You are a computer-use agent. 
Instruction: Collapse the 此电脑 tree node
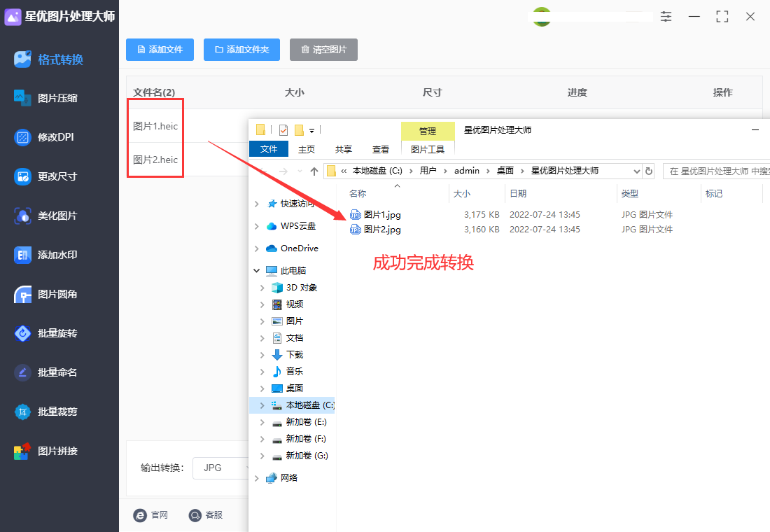256,271
